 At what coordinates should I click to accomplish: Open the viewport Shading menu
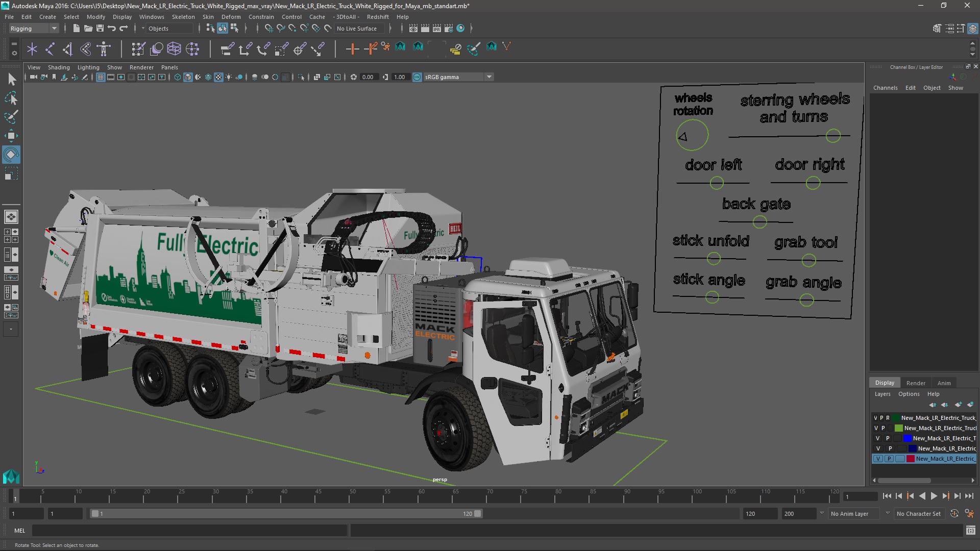[59, 67]
